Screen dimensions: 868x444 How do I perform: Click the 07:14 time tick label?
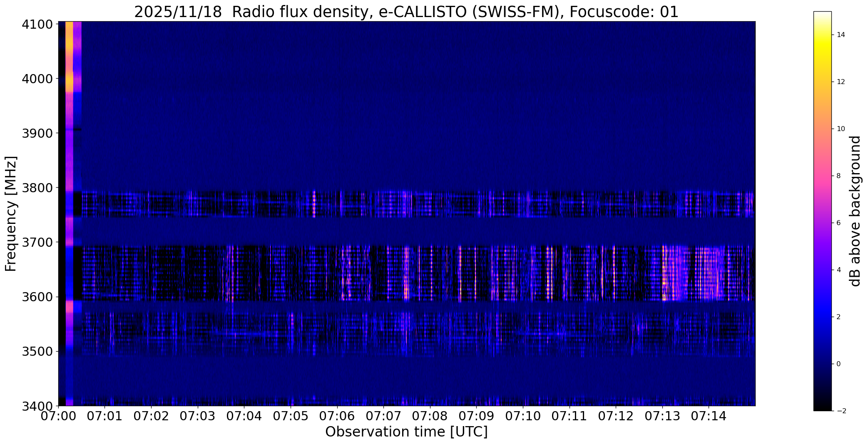click(x=709, y=416)
